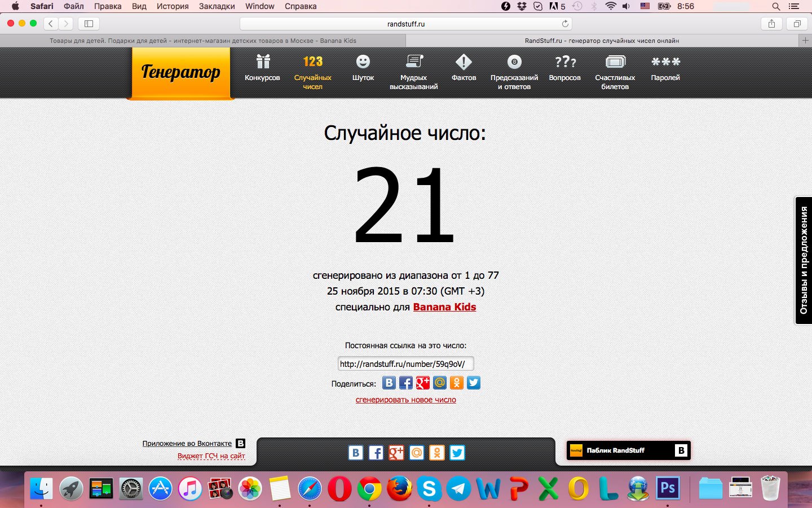Click the footer bar Mail.ru icon
The height and width of the screenshot is (508, 812).
pyautogui.click(x=417, y=453)
